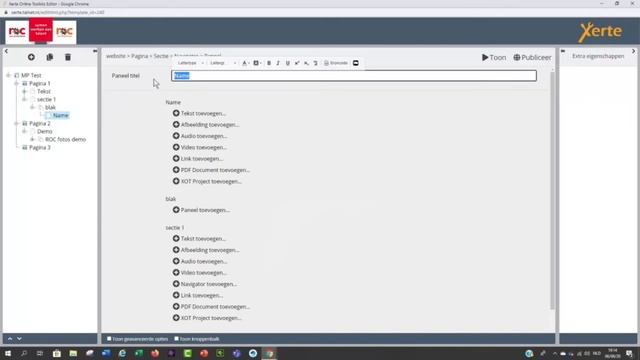
Task: Select the Name panel tree item
Action: pyautogui.click(x=60, y=116)
